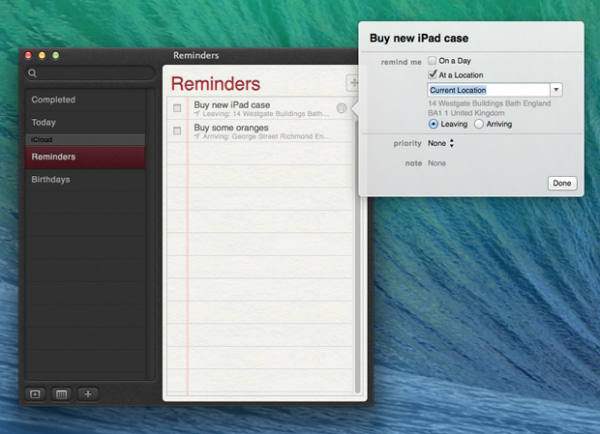The image size is (600, 434).
Task: Add new reminder with plus in Reminders header
Action: (353, 83)
